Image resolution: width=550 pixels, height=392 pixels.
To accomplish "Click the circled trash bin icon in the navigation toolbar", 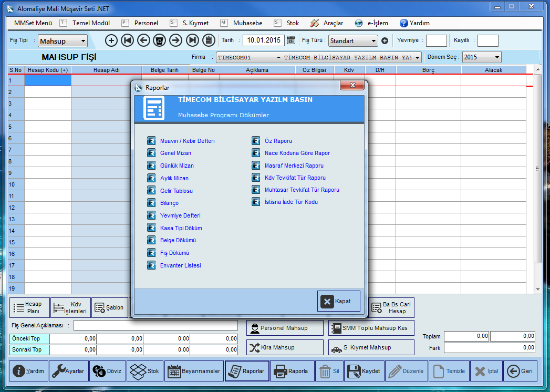I will coord(160,40).
